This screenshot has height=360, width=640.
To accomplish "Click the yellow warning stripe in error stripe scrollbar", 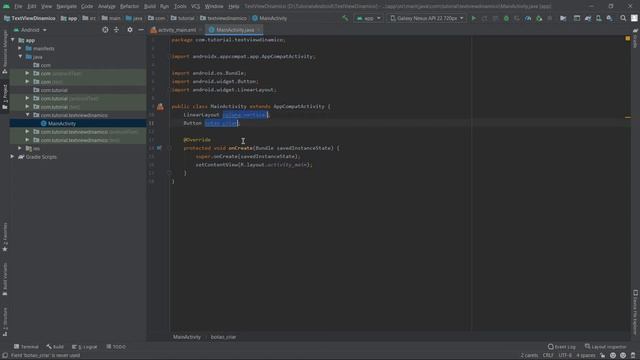I will pos(627,117).
